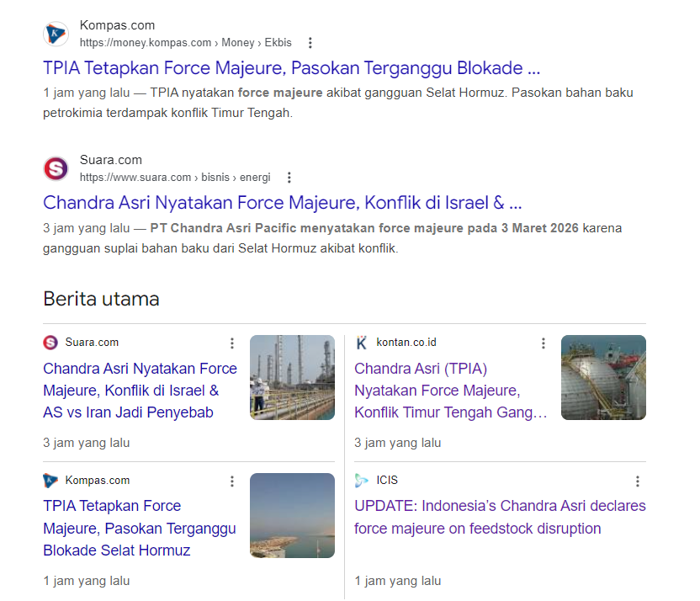
Task: Click '3 jam yang lalu' under Suara.com card
Action: [87, 443]
